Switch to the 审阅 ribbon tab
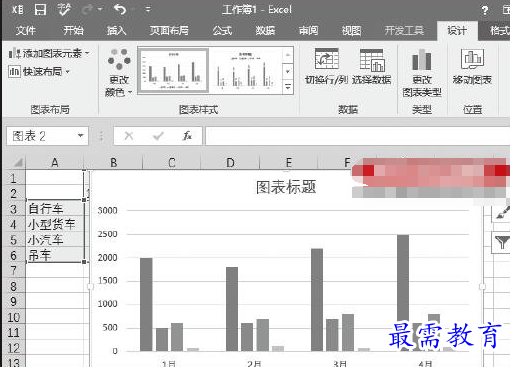This screenshot has height=367, width=510. pyautogui.click(x=308, y=31)
